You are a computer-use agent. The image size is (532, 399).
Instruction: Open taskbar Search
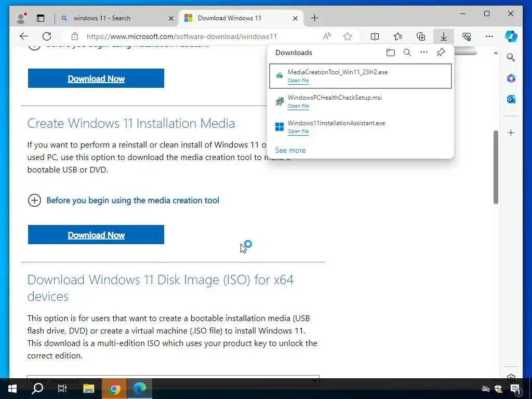point(37,389)
